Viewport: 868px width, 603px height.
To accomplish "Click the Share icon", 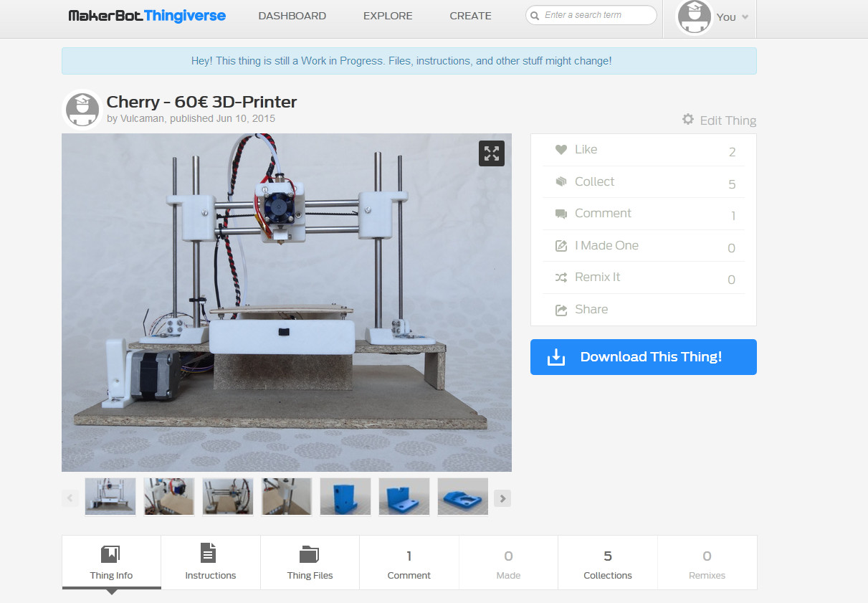I will [x=561, y=310].
